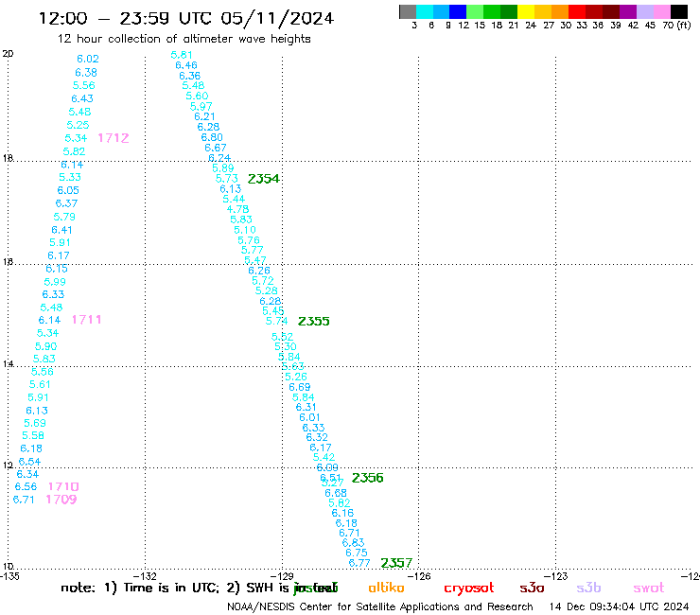
Task: Select the wave height value '6.41'
Action: [x=62, y=230]
